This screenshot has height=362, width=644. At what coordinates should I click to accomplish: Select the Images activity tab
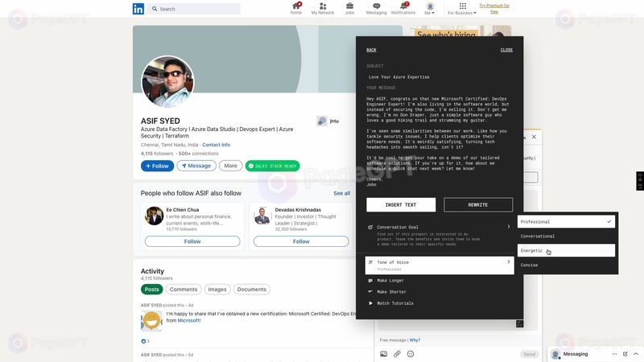pos(217,290)
